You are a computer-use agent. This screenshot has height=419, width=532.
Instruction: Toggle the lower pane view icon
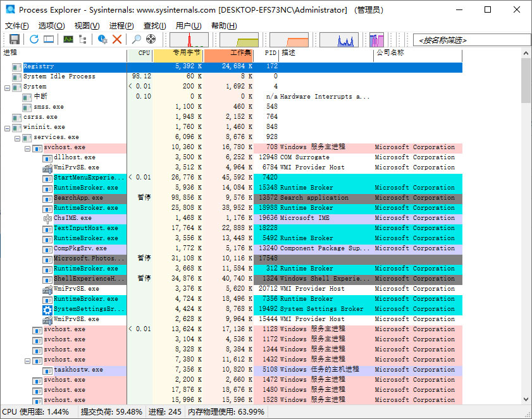49,39
